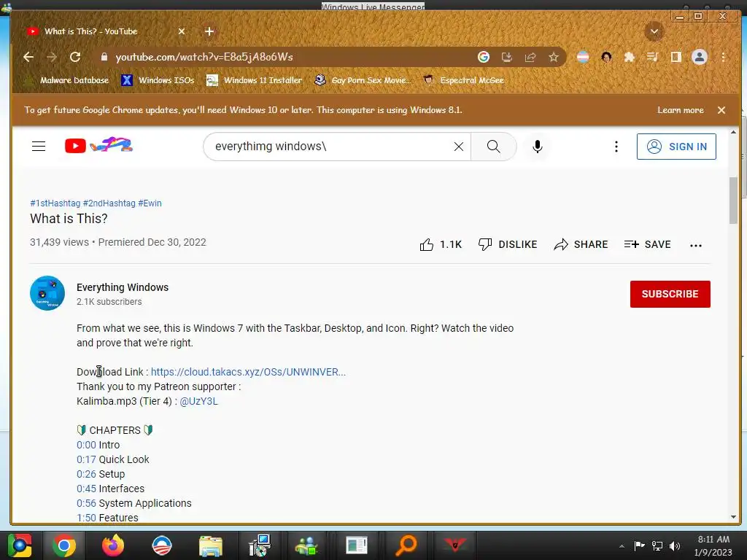Clear the YouTube search text
The width and height of the screenshot is (747, 560).
pyautogui.click(x=458, y=147)
